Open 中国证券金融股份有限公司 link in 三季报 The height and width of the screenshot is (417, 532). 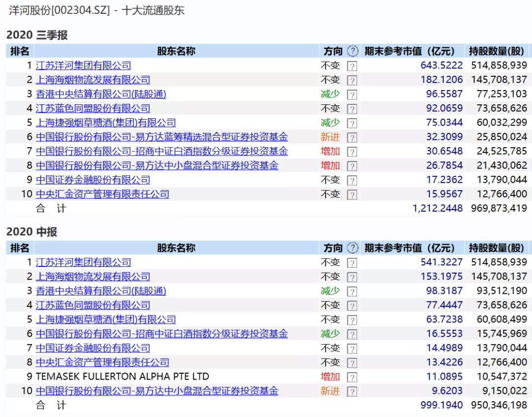tap(93, 180)
